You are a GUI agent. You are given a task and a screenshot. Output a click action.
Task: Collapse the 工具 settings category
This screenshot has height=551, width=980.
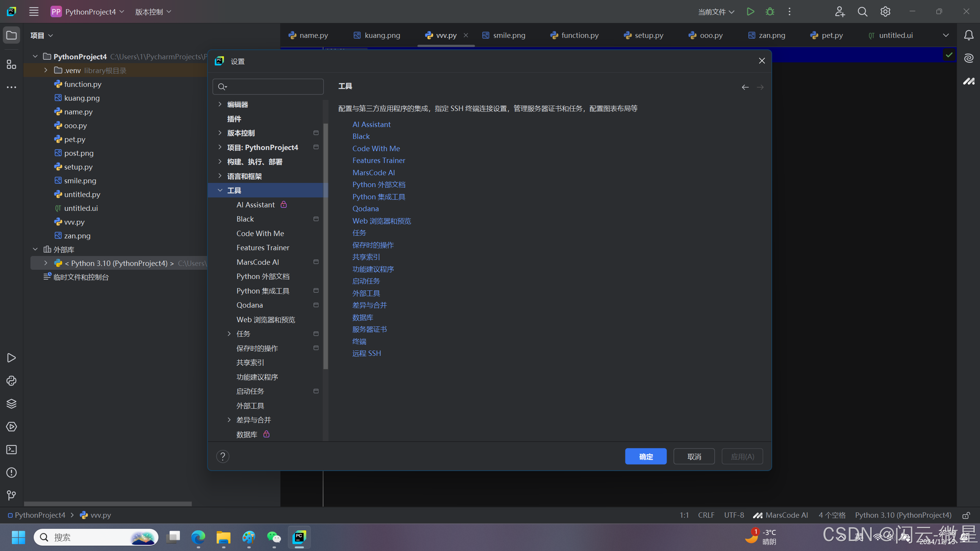click(220, 190)
